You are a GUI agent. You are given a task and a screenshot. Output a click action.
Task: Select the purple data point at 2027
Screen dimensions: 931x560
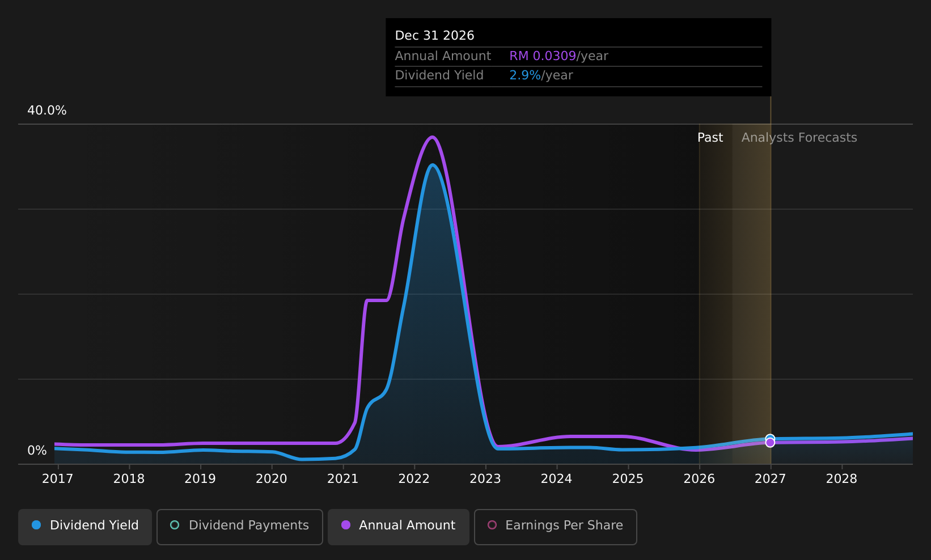pyautogui.click(x=770, y=443)
